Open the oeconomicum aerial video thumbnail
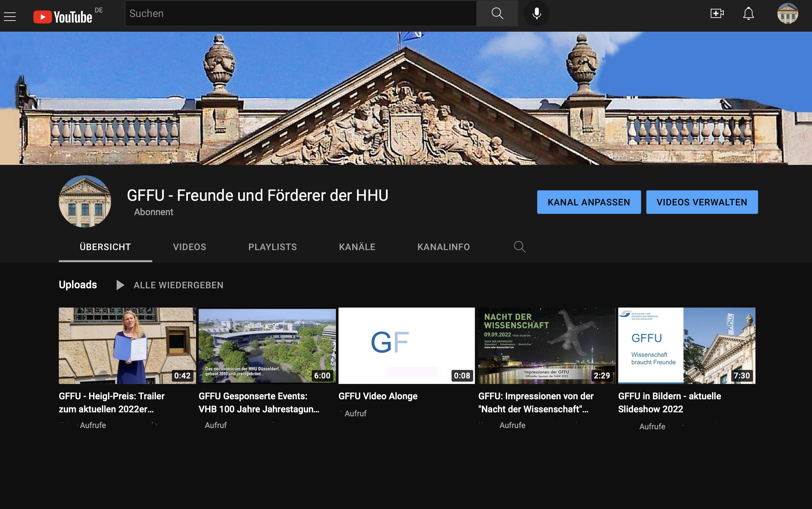Viewport: 812px width, 509px height. tap(267, 345)
